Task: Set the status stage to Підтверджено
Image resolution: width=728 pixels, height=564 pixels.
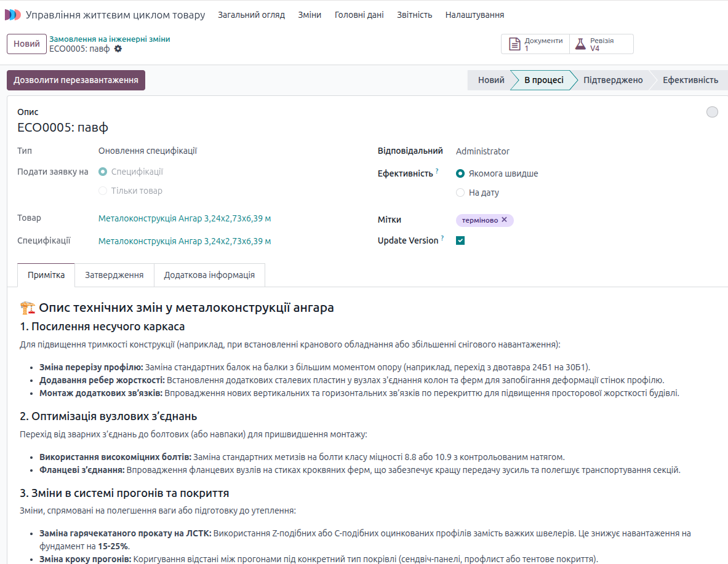Action: (x=612, y=80)
